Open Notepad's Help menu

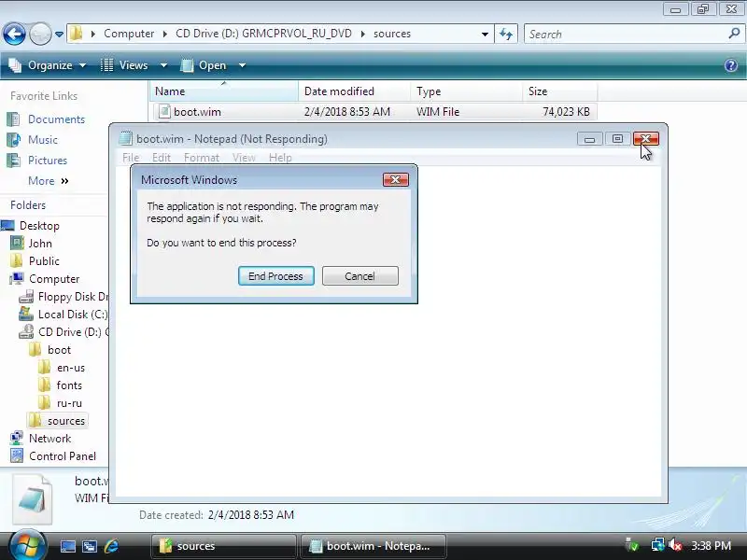click(x=280, y=158)
